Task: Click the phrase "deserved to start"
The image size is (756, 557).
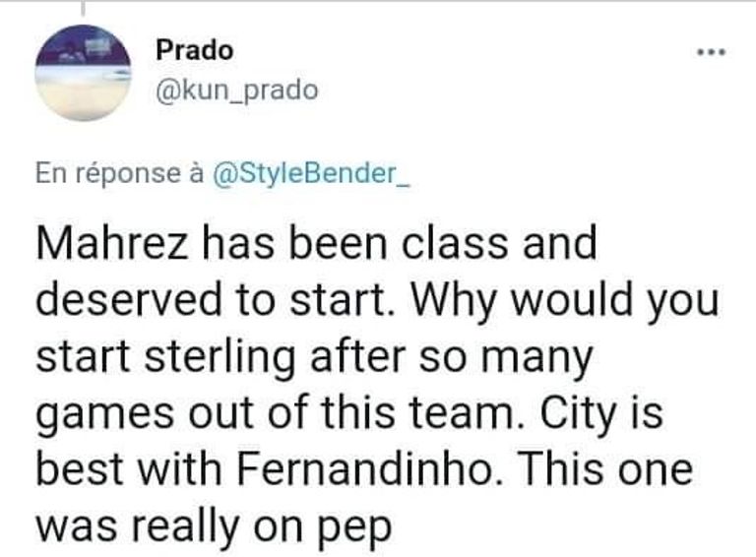Action: click(x=225, y=301)
